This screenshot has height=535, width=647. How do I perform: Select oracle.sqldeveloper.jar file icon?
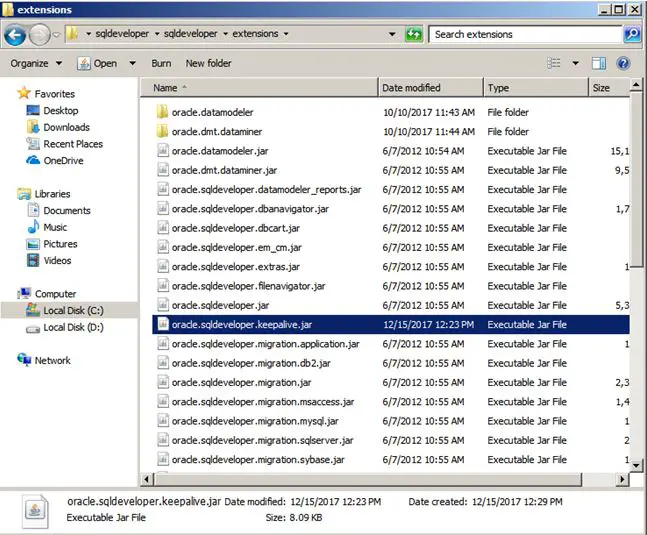(163, 305)
